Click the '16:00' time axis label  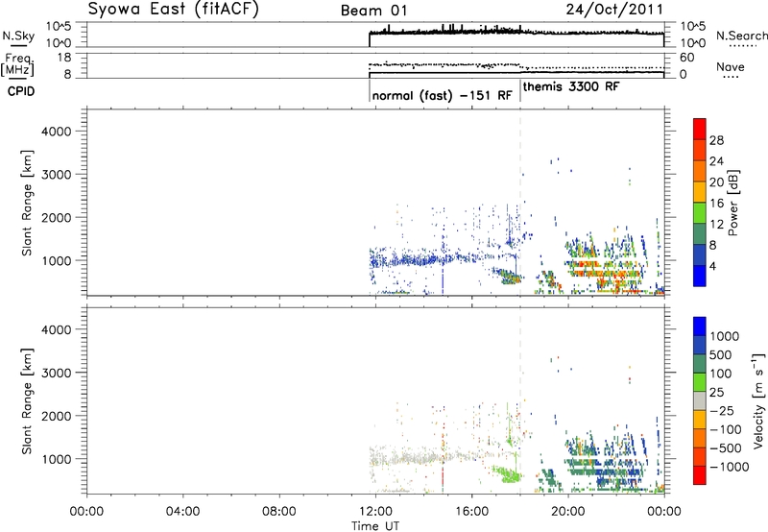[471, 511]
